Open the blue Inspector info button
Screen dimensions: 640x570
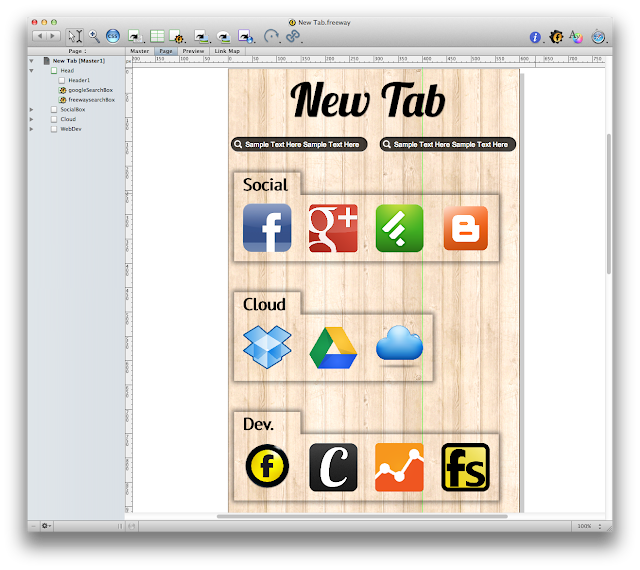pos(535,37)
